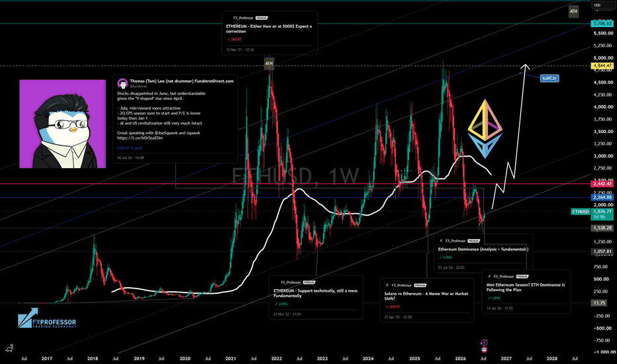Open the USD currency selector
617x364 pixels.
[x=602, y=5]
